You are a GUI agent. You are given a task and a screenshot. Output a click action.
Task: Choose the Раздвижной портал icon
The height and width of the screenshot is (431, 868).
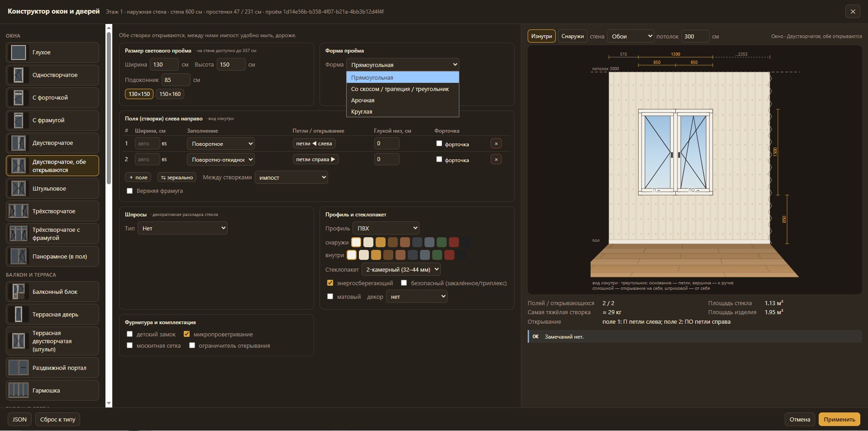[19, 368]
